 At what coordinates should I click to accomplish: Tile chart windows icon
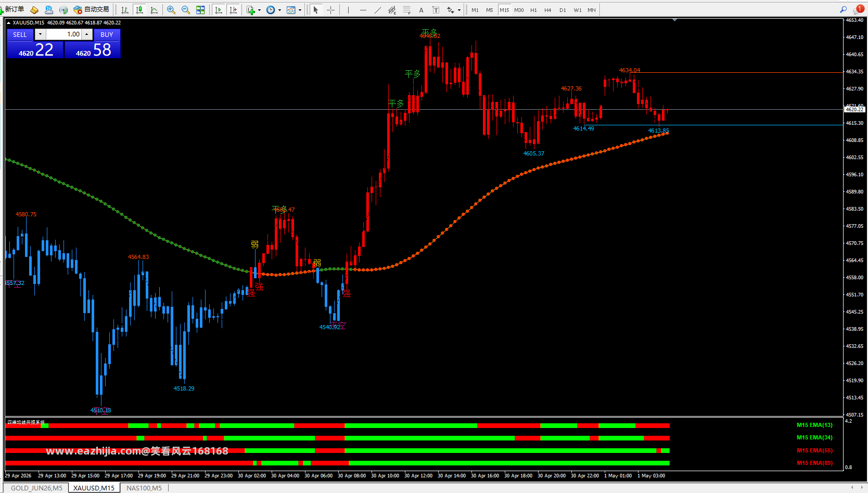[x=200, y=10]
